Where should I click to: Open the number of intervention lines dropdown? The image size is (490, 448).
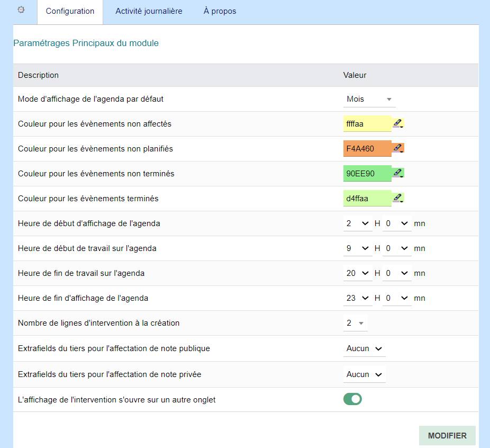[356, 323]
